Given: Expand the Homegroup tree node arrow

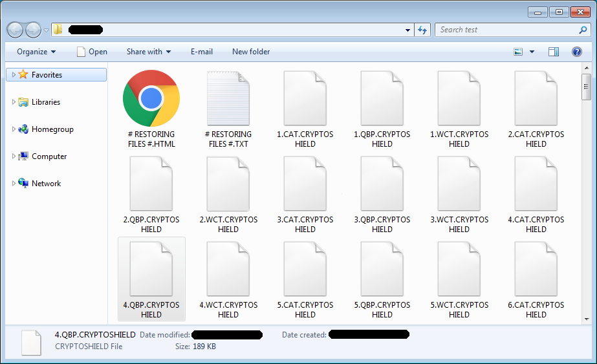Looking at the screenshot, I should pyautogui.click(x=14, y=129).
